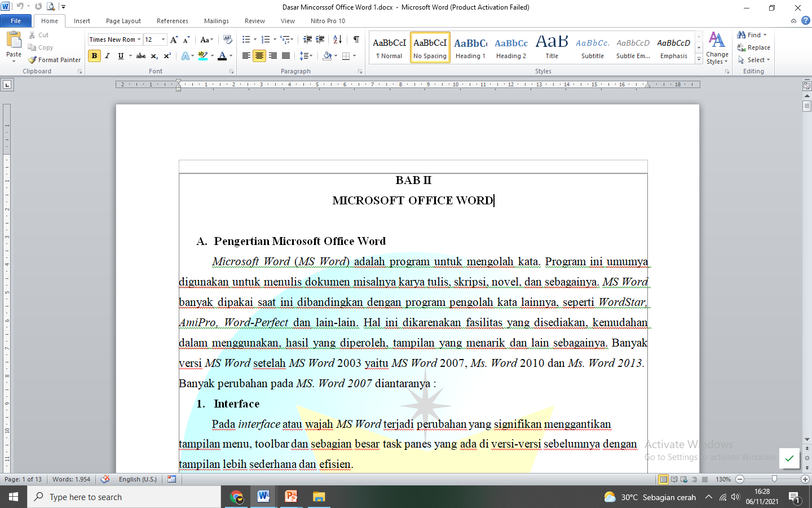The height and width of the screenshot is (508, 812).
Task: Apply Subtitle style
Action: coord(592,47)
